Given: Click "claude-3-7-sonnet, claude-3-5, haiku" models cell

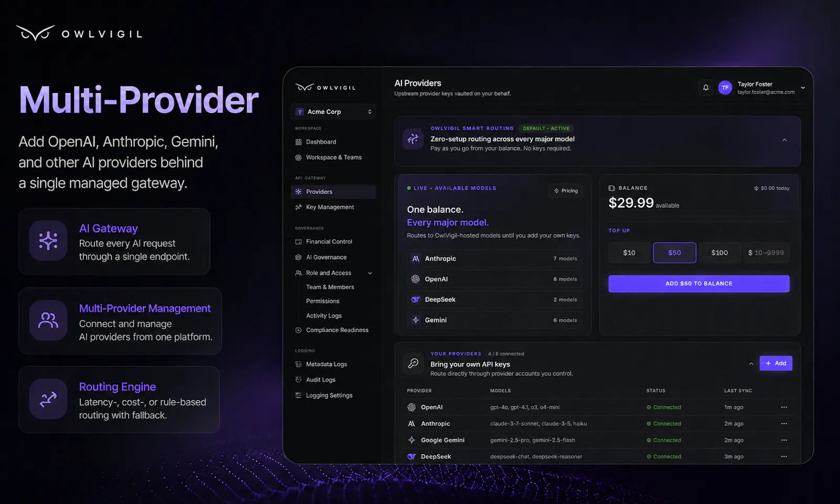Looking at the screenshot, I should [x=539, y=424].
